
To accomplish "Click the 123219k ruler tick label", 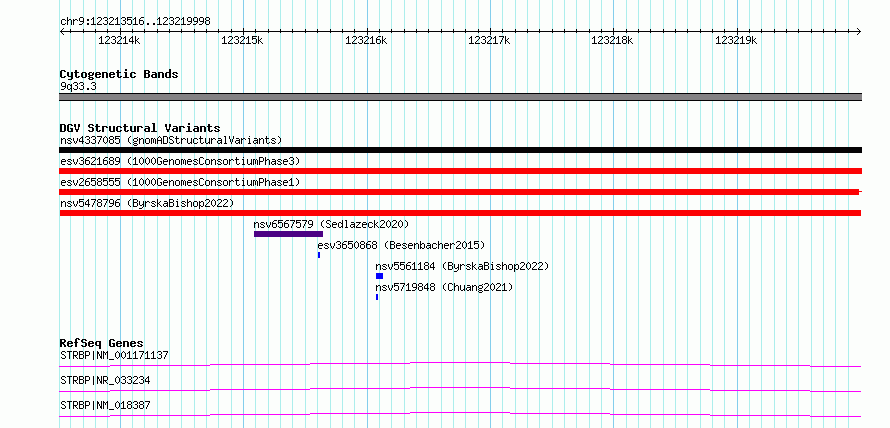I will click(736, 41).
